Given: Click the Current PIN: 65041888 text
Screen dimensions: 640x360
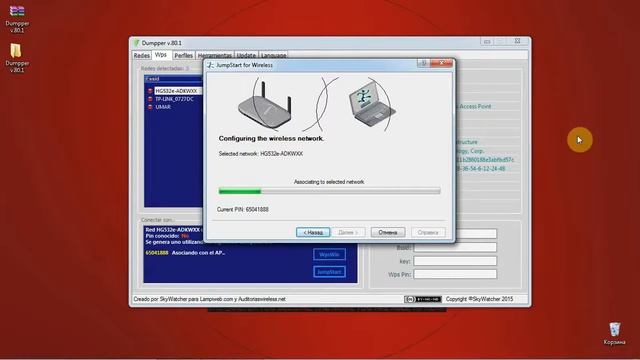Looking at the screenshot, I should click(243, 209).
